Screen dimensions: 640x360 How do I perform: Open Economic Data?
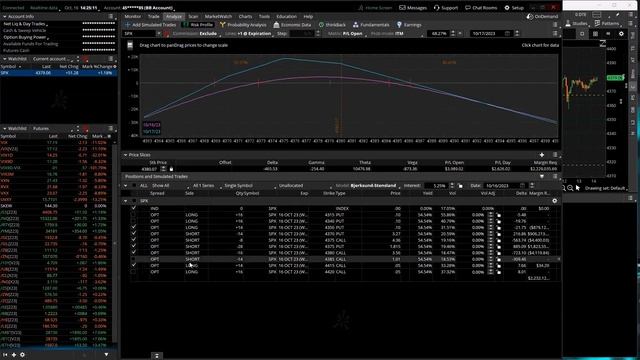[292, 25]
